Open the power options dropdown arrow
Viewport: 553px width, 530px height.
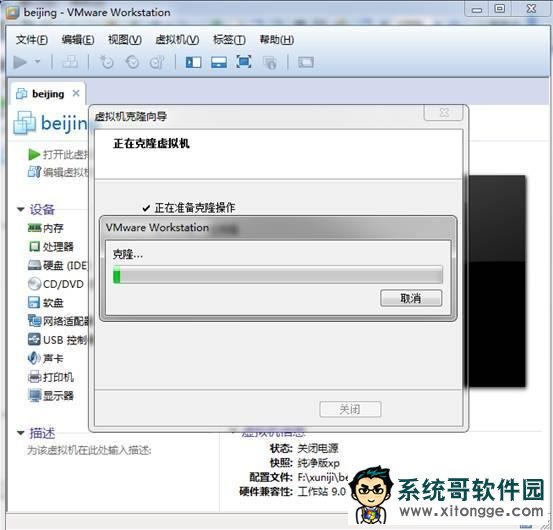pyautogui.click(x=37, y=62)
